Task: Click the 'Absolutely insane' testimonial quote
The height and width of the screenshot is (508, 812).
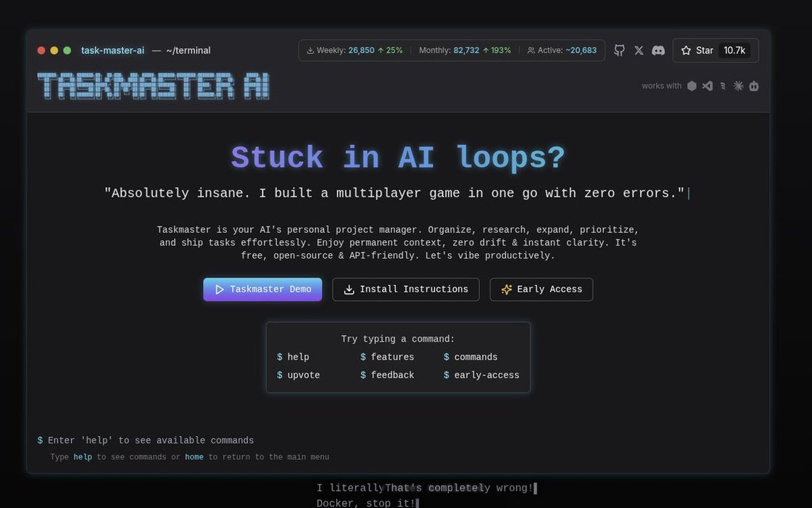Action: pyautogui.click(x=394, y=193)
